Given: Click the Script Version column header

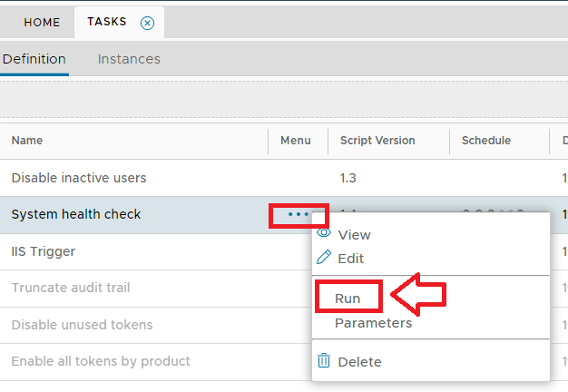Looking at the screenshot, I should coord(377,141).
